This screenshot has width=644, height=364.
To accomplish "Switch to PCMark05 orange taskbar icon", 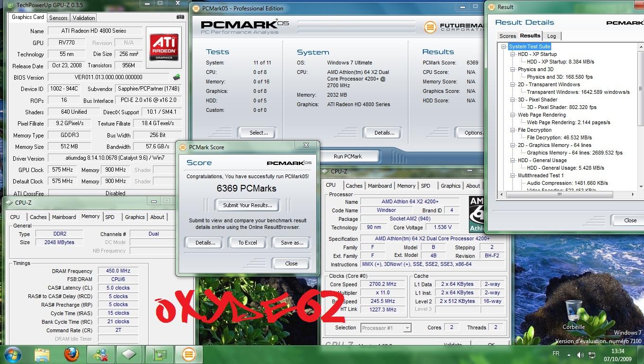I will pos(188,355).
